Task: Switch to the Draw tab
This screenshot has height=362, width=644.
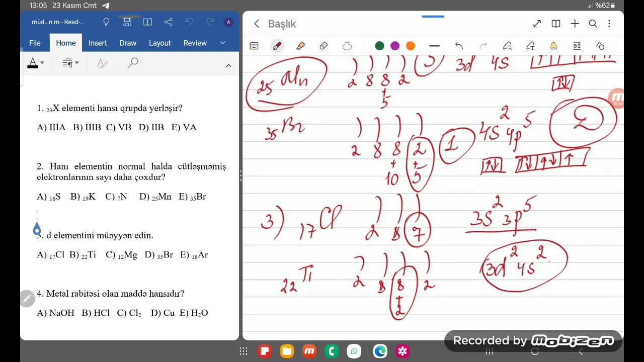Action: [x=128, y=43]
